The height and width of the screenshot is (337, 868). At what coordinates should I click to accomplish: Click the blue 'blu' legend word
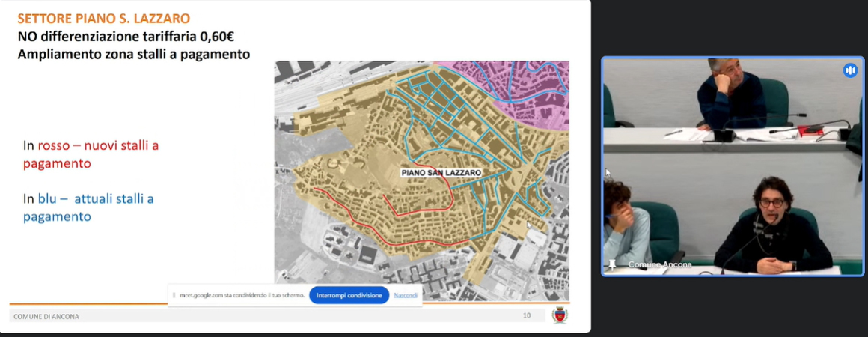[48, 199]
